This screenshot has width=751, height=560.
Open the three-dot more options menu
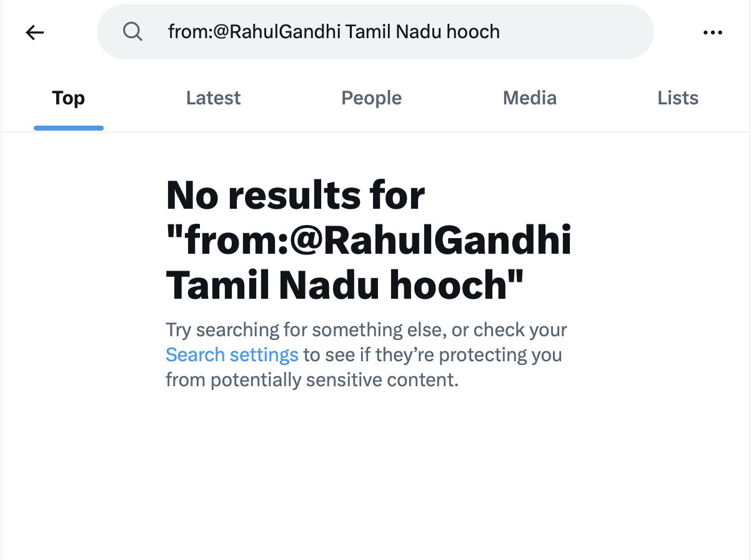click(712, 32)
